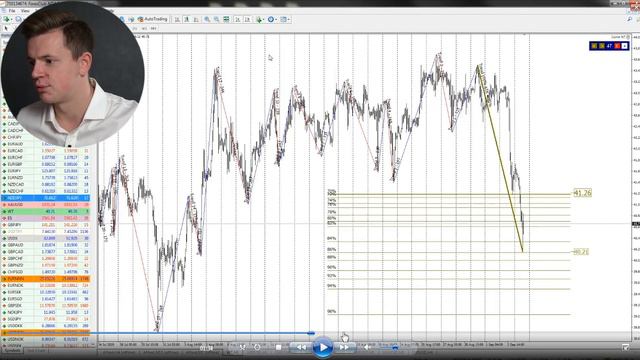Open the File menu
640x360 pixels.
coord(12,11)
